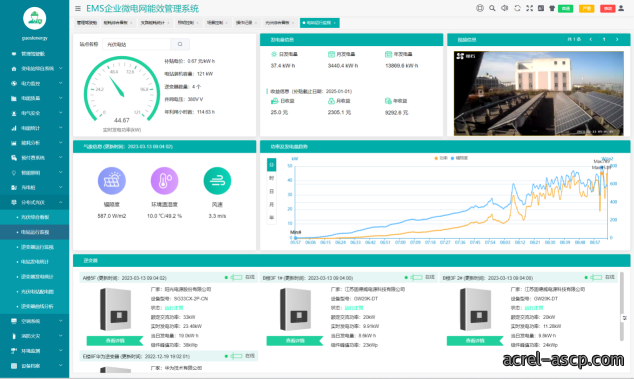Refresh the page with the circular arrows icon

[x=517, y=8]
